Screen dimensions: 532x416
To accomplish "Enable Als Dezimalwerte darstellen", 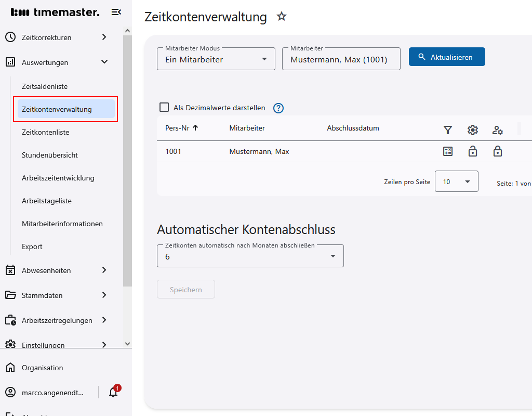I will click(164, 107).
